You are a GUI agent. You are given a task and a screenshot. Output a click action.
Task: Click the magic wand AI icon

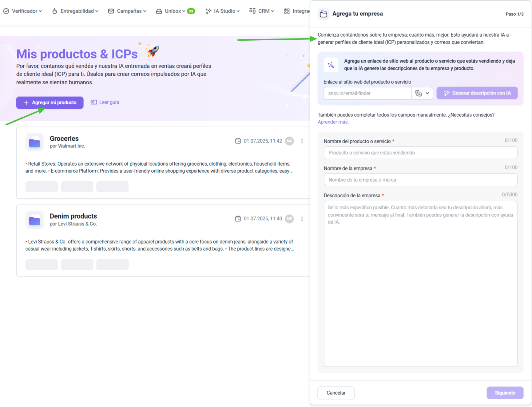pos(331,65)
